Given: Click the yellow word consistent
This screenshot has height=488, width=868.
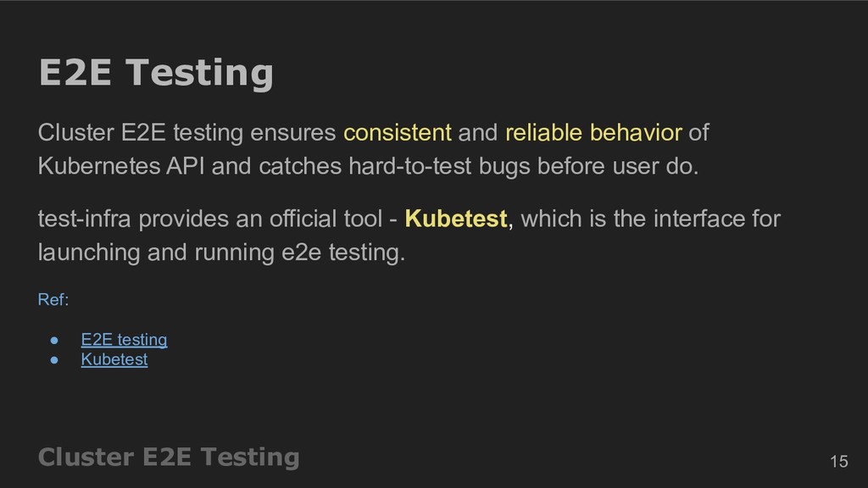Looking at the screenshot, I should [x=398, y=133].
